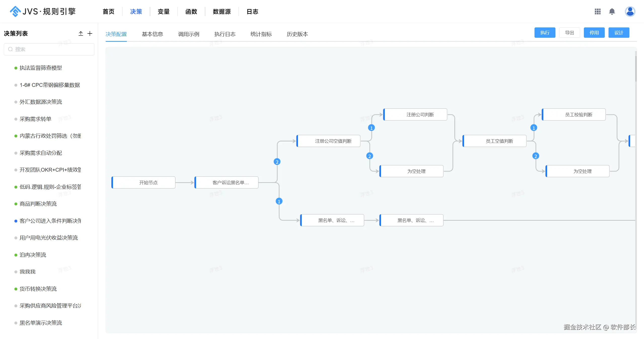Switch to 基本信息 tab
This screenshot has height=339, width=644.
152,34
